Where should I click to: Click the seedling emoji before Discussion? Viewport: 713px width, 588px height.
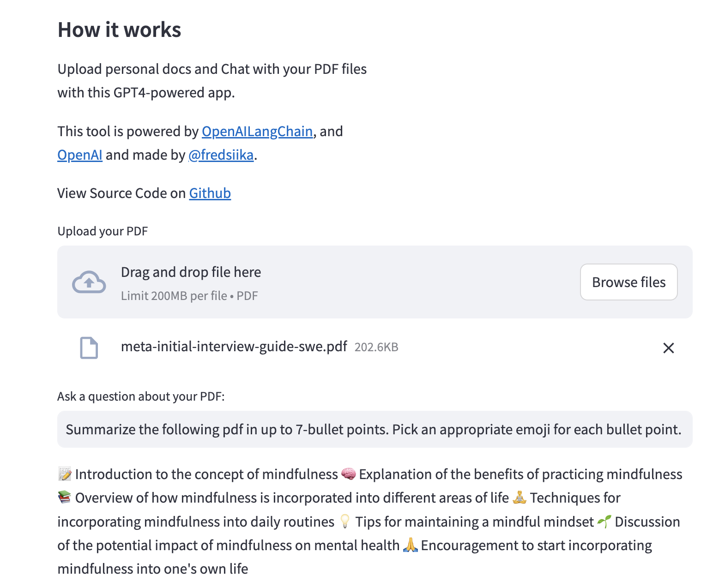coord(604,522)
